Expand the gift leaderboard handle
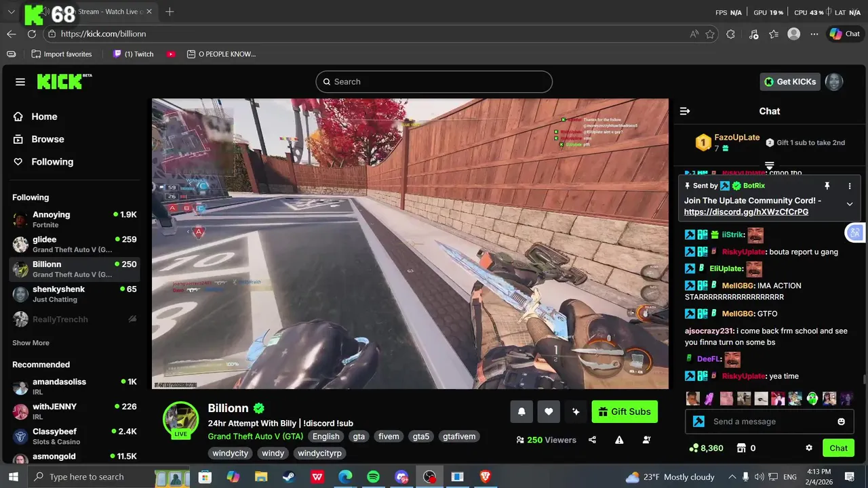Screen dimensions: 868x488 (770, 165)
